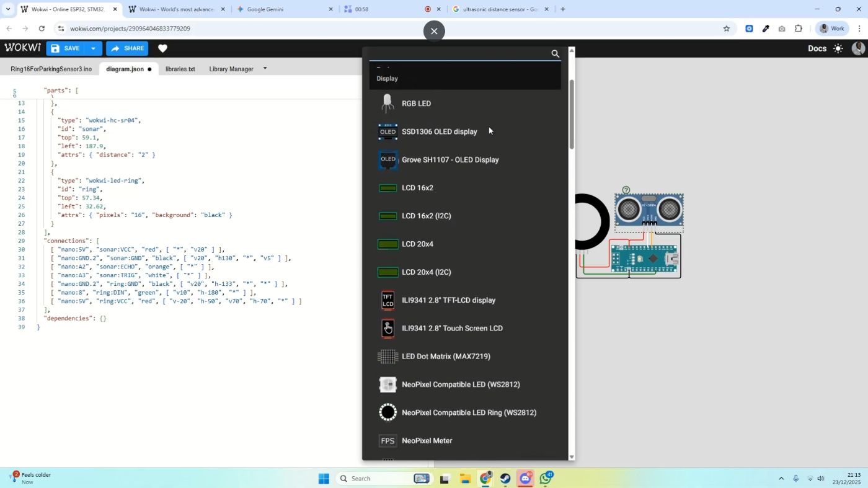The width and height of the screenshot is (868, 488).
Task: Switch to the libraries.txt tab
Action: 180,69
